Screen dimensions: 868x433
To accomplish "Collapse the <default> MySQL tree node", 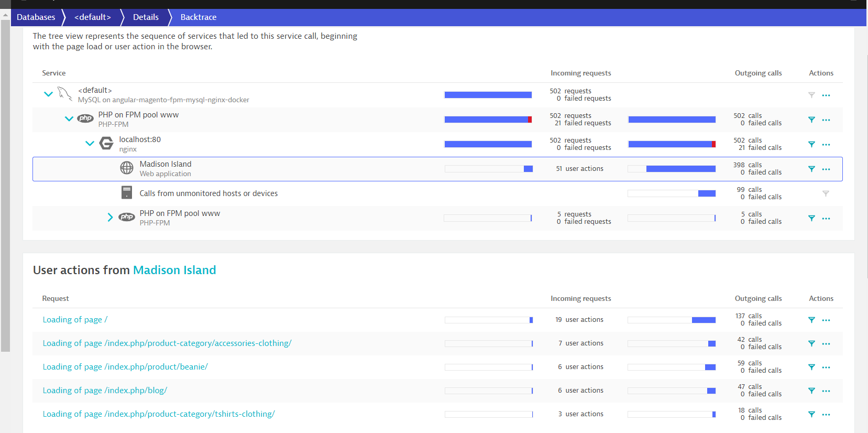I will [x=48, y=94].
